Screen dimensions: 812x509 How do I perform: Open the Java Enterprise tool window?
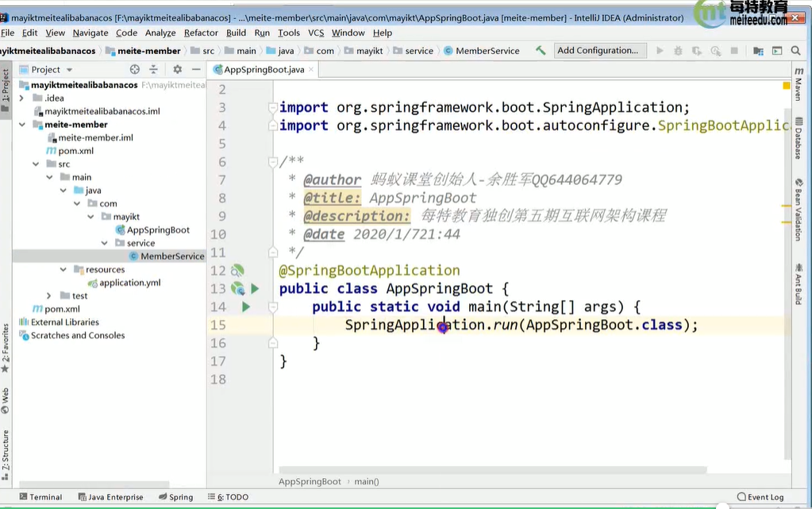(x=110, y=497)
